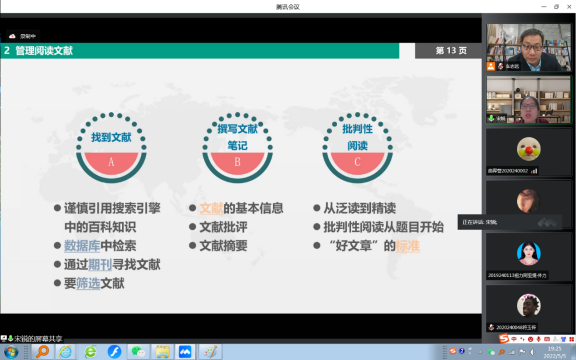
Task: Toggle Sogou punctuation mode
Action: [x=522, y=339]
